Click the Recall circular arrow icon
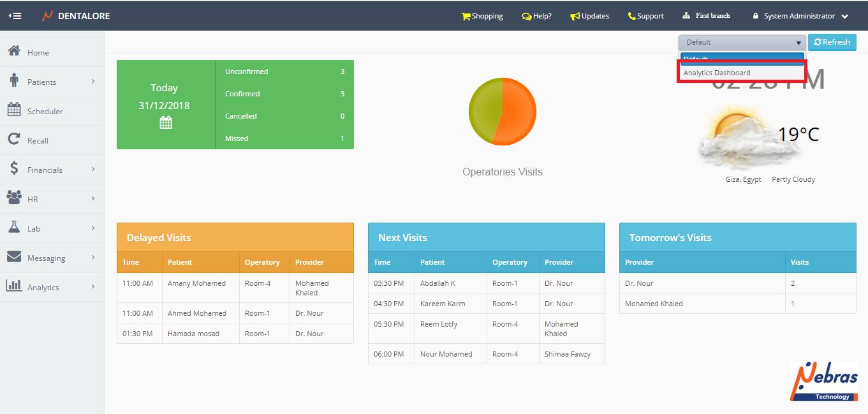The height and width of the screenshot is (414, 868). click(14, 140)
